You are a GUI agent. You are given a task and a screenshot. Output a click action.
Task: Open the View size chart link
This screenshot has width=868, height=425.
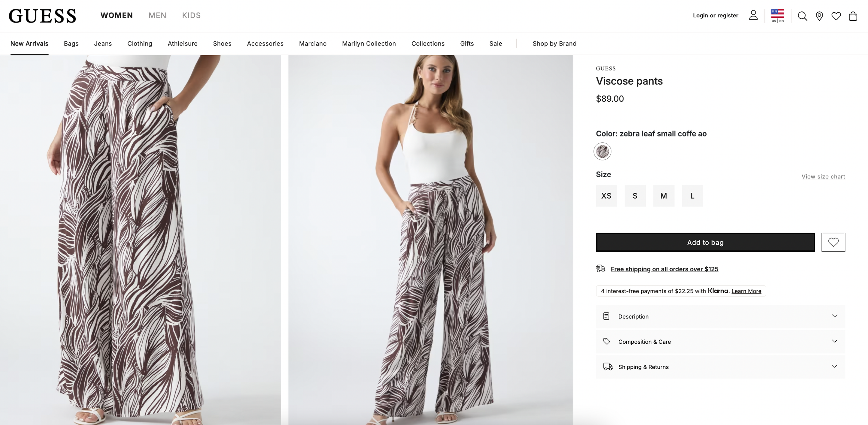823,176
